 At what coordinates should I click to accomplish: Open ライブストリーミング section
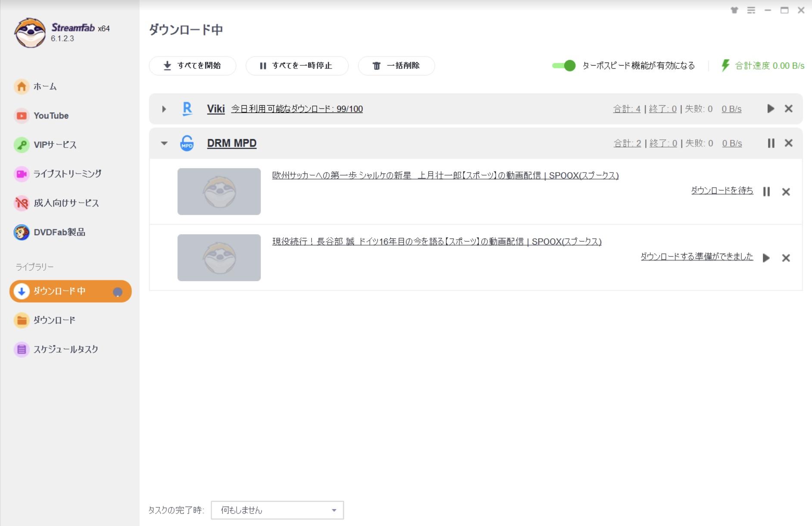58,174
